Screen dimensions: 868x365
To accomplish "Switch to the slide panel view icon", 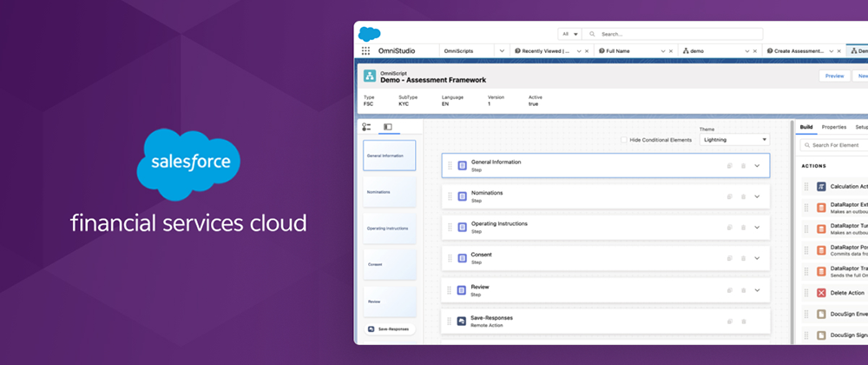I will point(388,127).
